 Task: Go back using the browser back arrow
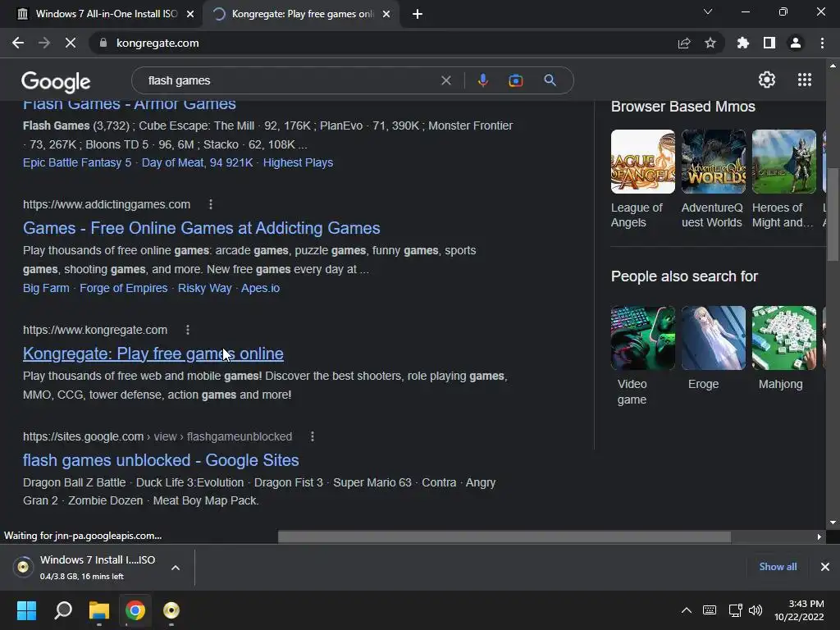pyautogui.click(x=18, y=43)
